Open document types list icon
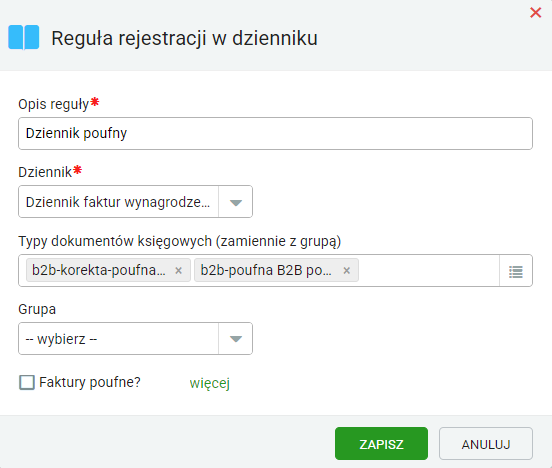 coord(516,271)
